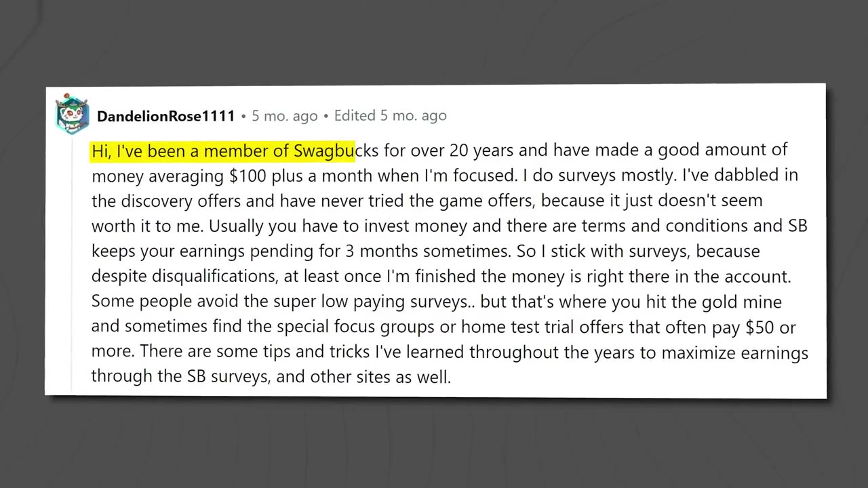
Task: Click DandelionRose1111's avatar icon
Action: point(72,115)
